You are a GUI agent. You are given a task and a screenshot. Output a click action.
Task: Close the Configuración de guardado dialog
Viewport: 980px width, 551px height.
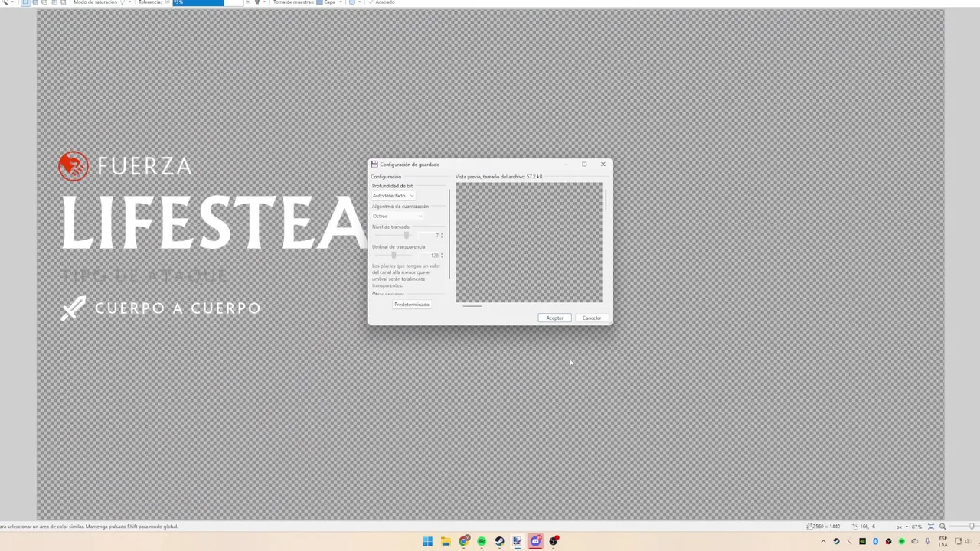603,164
